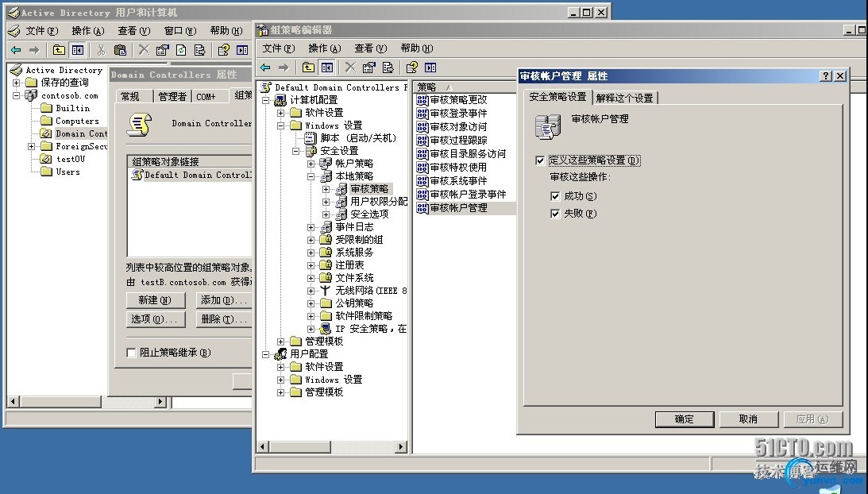The image size is (868, 494).
Task: Click Delete X icon in Group Policy Editor toolbar
Action: (350, 68)
